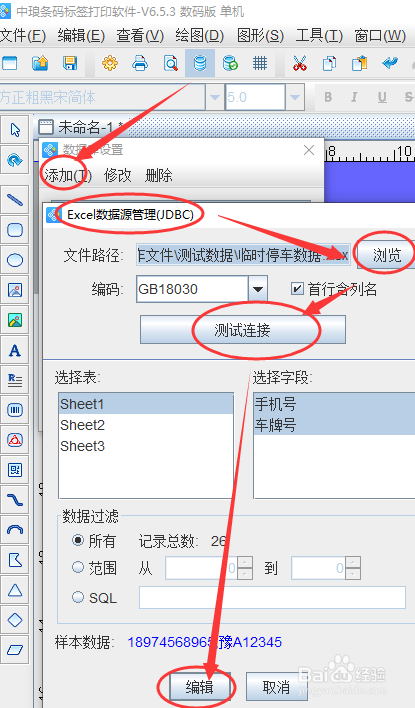Select the SQL radio button

tap(78, 597)
